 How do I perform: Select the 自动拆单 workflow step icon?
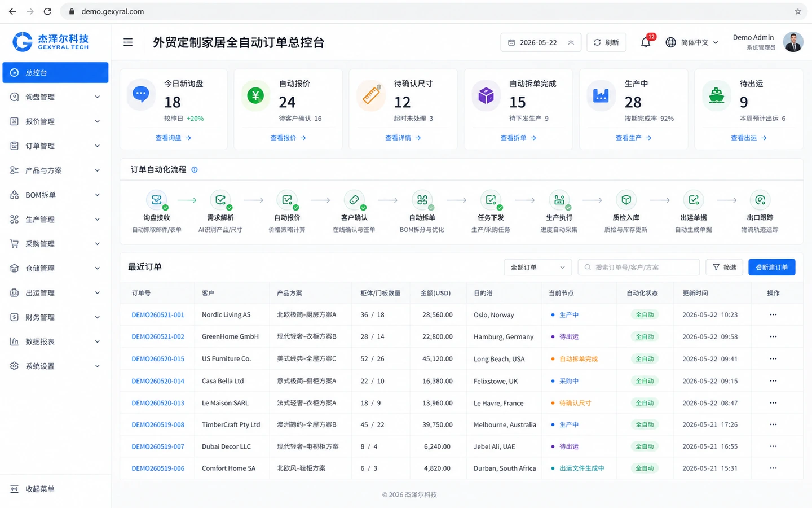pos(422,200)
